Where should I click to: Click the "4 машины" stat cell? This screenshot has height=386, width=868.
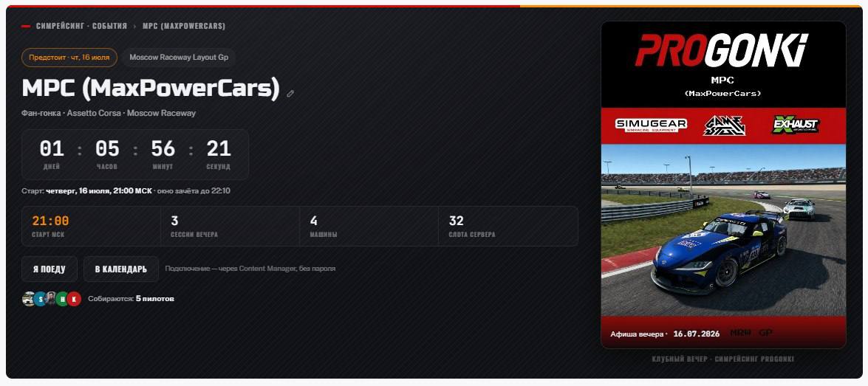[369, 226]
